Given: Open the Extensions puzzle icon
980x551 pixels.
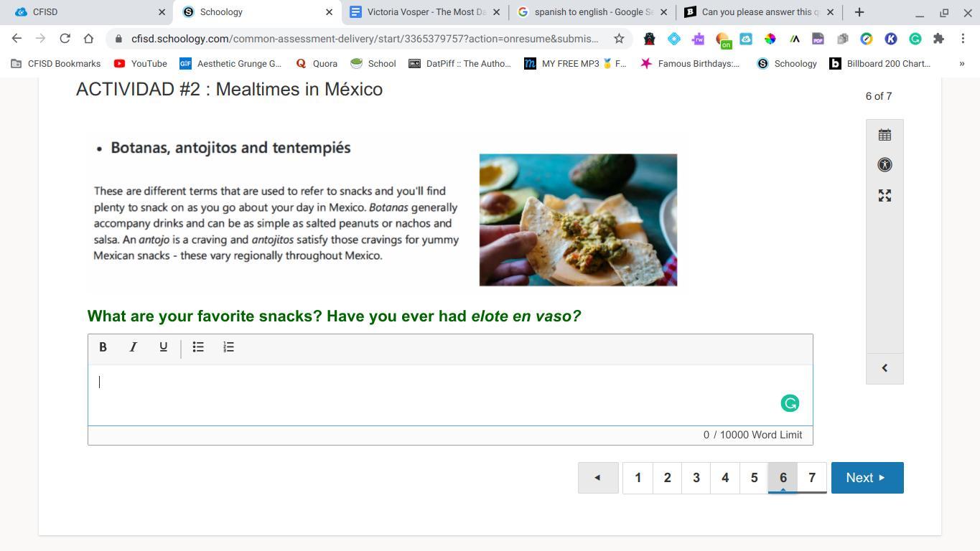Looking at the screenshot, I should (x=938, y=39).
